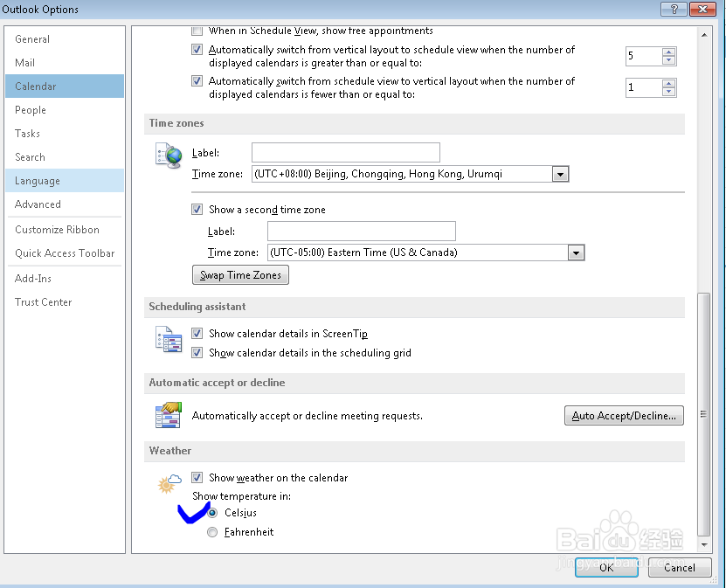The image size is (726, 588).
Task: Open the second Time zone dropdown for Eastern Time
Action: 576,252
